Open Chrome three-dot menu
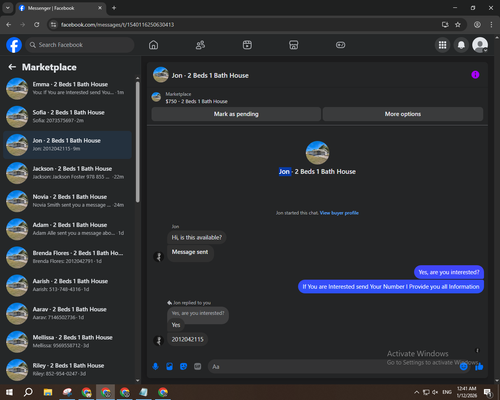Screen dimensions: 500x400 (x=491, y=25)
